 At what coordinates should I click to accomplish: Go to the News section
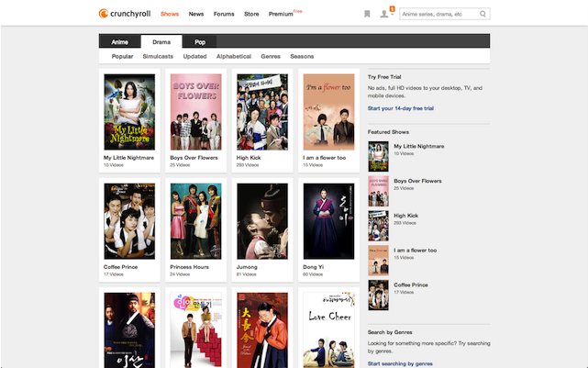click(x=196, y=14)
